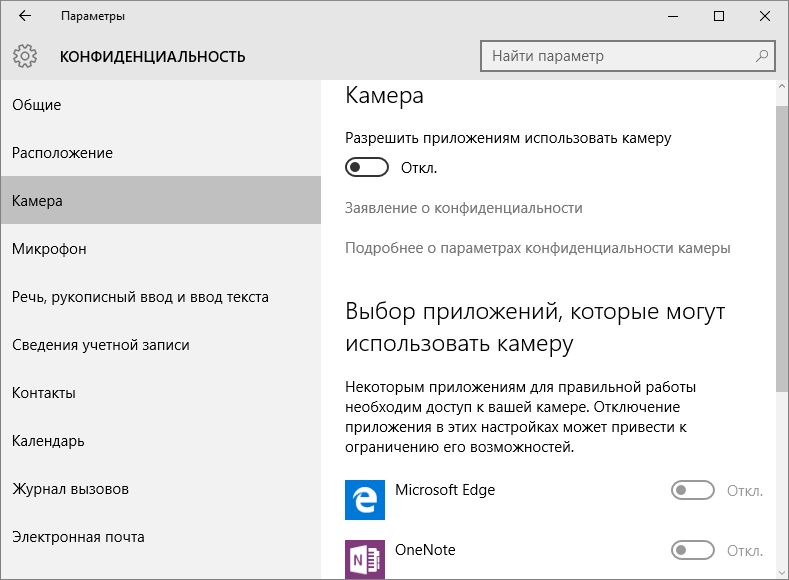Go to the Контакты section
This screenshot has height=580, width=789.
coord(161,393)
